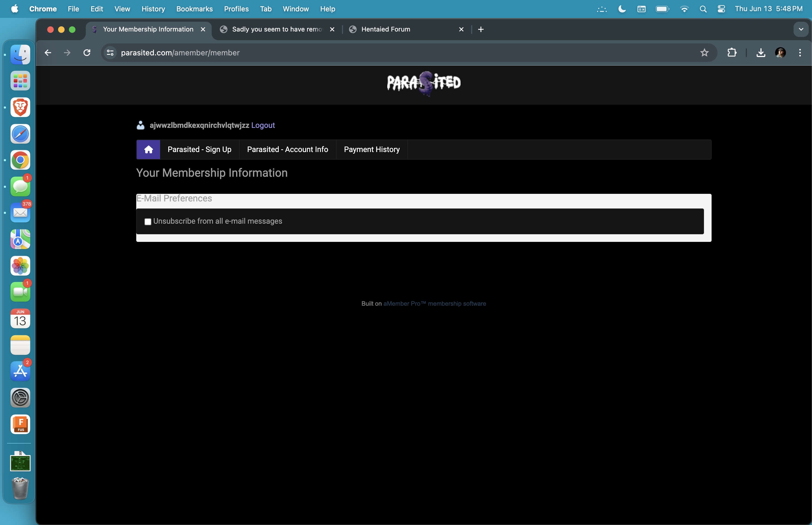Click the Logout link
Viewport: 812px width, 525px height.
click(263, 125)
